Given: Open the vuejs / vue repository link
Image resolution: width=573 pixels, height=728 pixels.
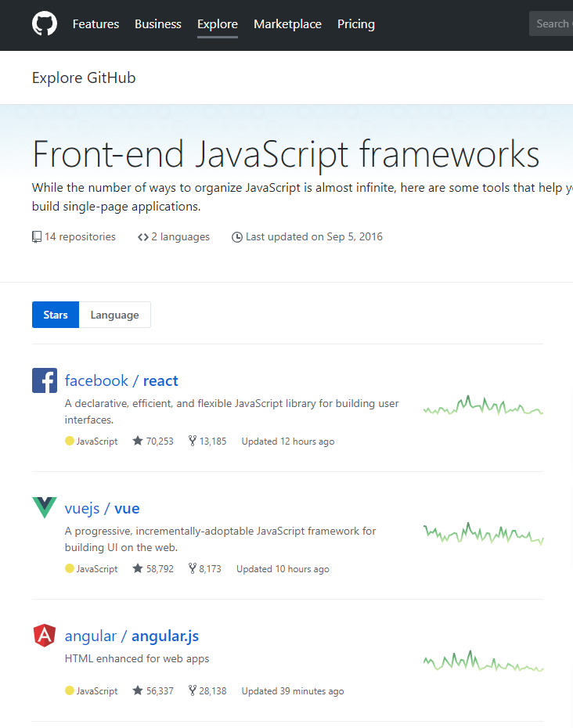Looking at the screenshot, I should (102, 508).
